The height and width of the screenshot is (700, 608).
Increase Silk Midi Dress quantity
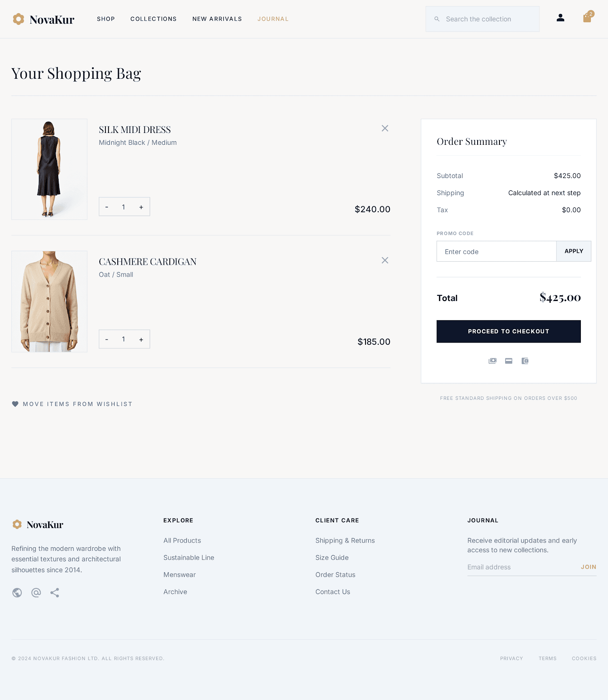click(x=141, y=207)
